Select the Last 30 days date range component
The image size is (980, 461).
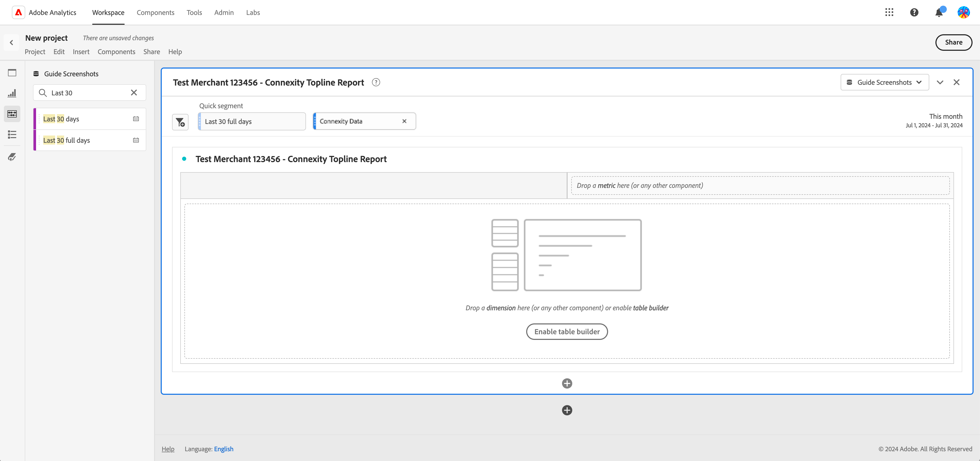90,119
